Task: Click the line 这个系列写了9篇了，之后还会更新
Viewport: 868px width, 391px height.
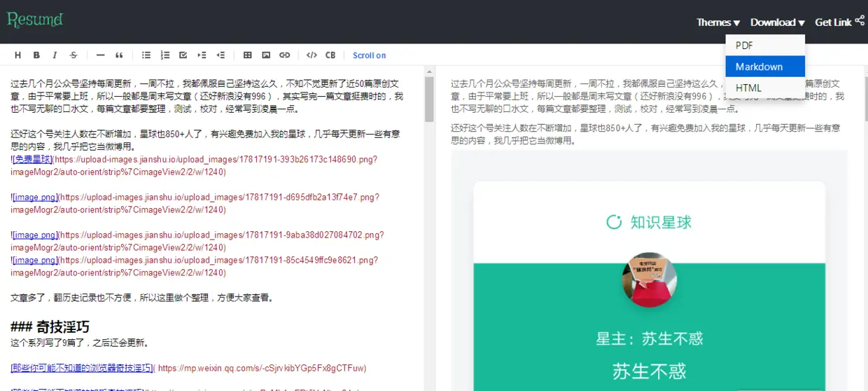Action: [x=79, y=343]
